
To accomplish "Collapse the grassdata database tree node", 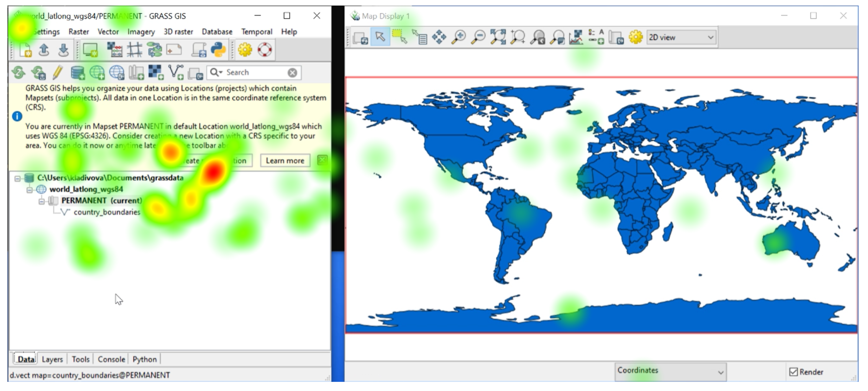I will coord(17,178).
